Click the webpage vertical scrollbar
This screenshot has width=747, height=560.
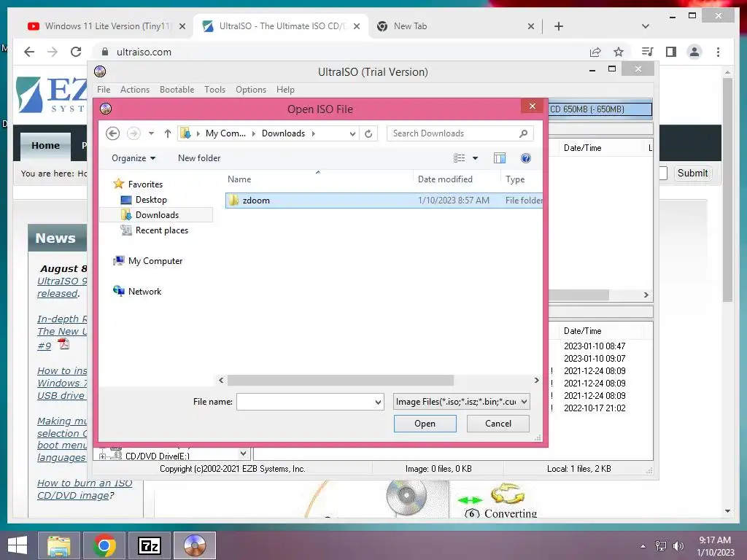pyautogui.click(x=727, y=190)
